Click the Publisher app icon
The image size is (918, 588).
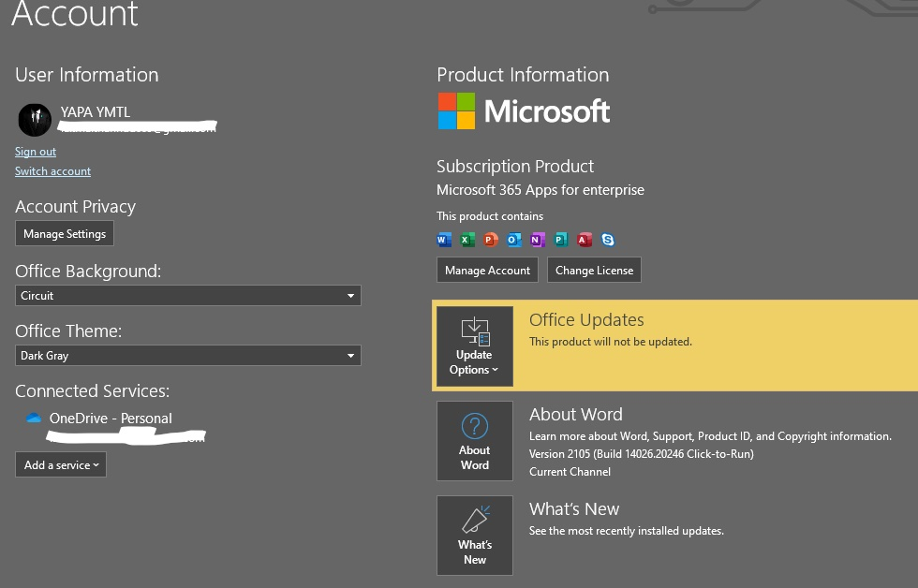pyautogui.click(x=561, y=240)
